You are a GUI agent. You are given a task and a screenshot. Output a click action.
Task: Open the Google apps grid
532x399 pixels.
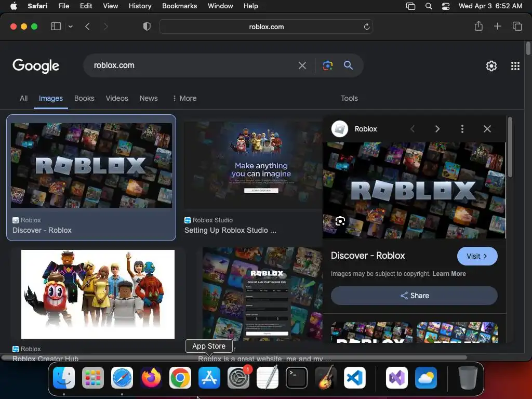point(515,66)
